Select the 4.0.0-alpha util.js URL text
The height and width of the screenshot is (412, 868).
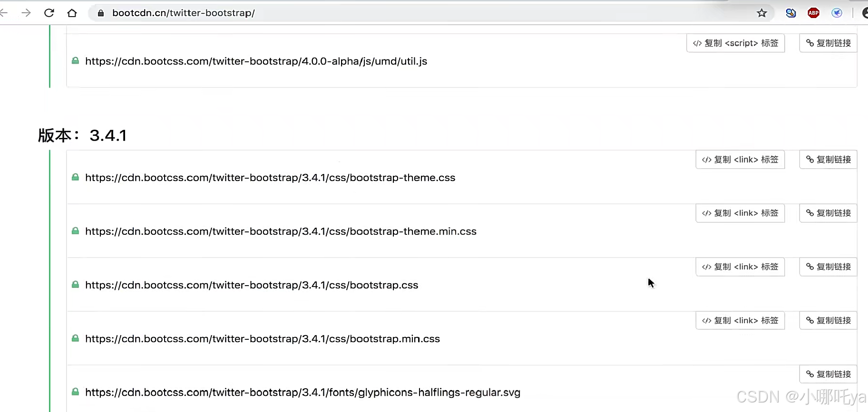click(x=256, y=61)
